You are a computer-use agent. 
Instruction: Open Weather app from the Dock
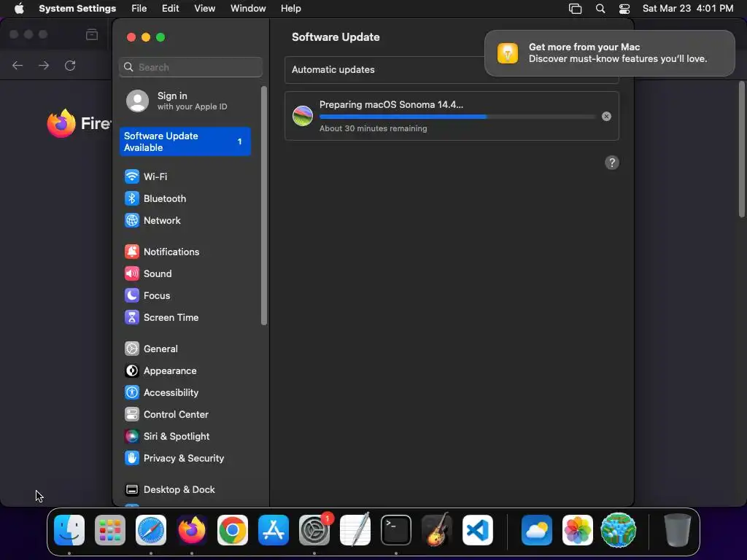(536, 529)
